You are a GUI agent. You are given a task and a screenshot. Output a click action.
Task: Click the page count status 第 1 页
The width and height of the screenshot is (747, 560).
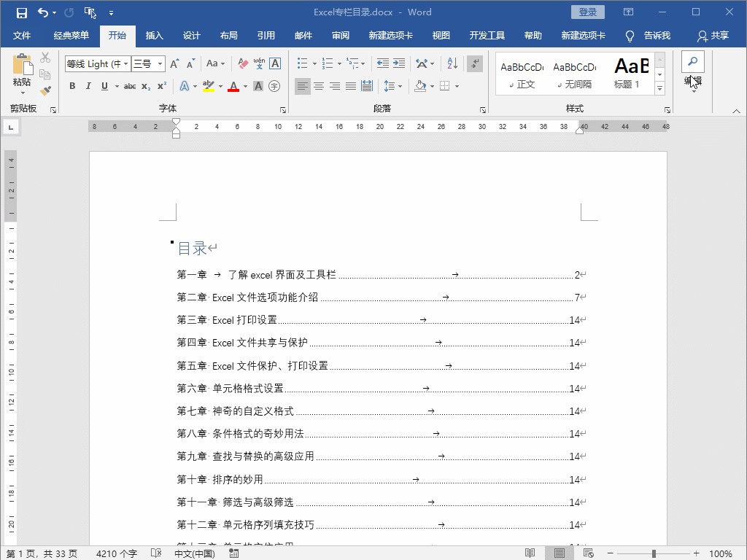(x=42, y=553)
